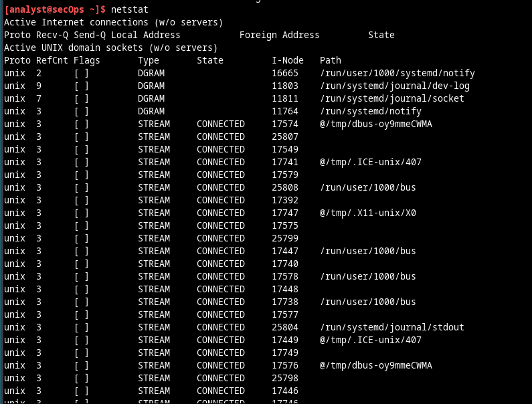Click inode number 16665
Image resolution: width=532 pixels, height=404 pixels.
285,73
